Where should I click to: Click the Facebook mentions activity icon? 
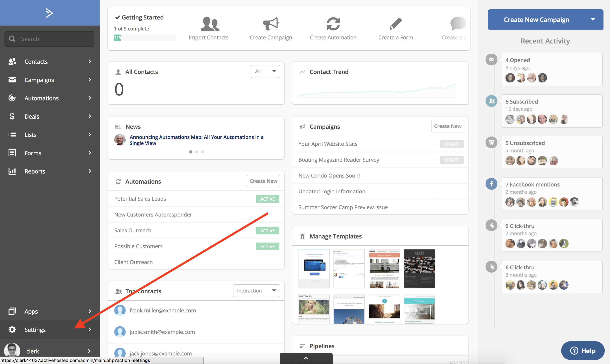coord(491,184)
